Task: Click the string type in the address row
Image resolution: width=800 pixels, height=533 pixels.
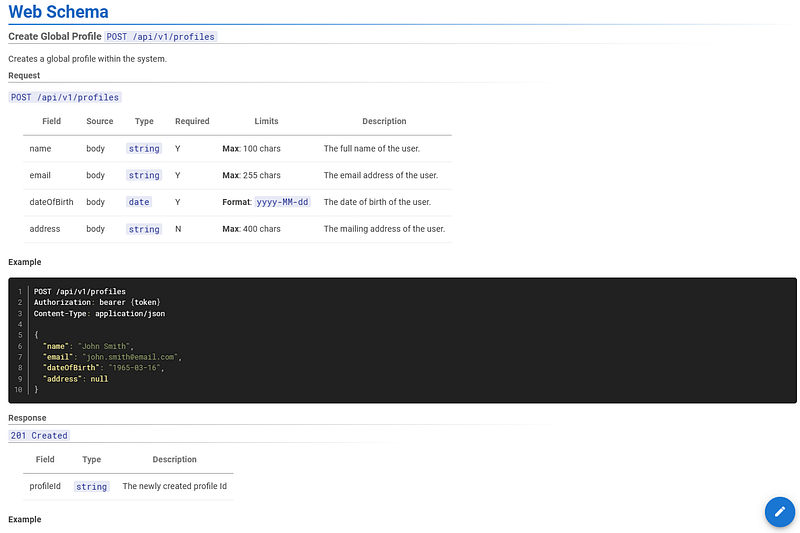Action: 144,230
